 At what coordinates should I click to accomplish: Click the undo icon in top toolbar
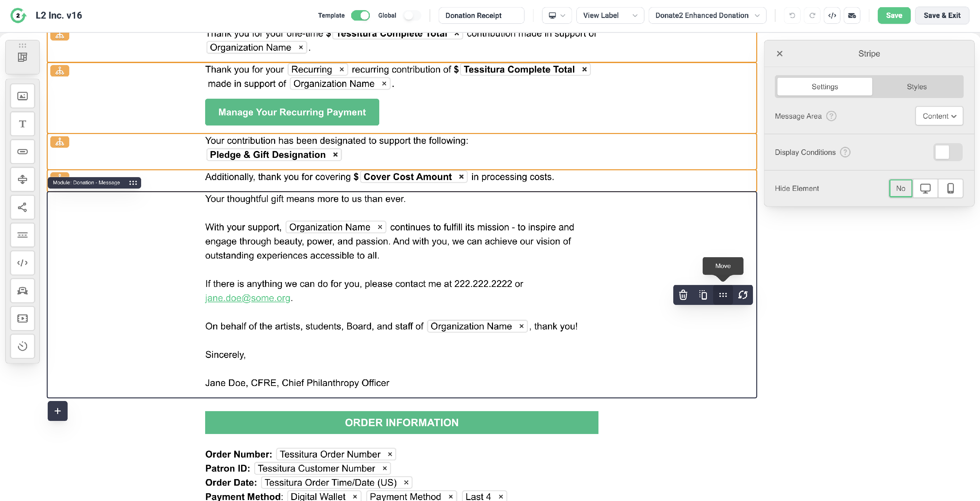tap(792, 16)
